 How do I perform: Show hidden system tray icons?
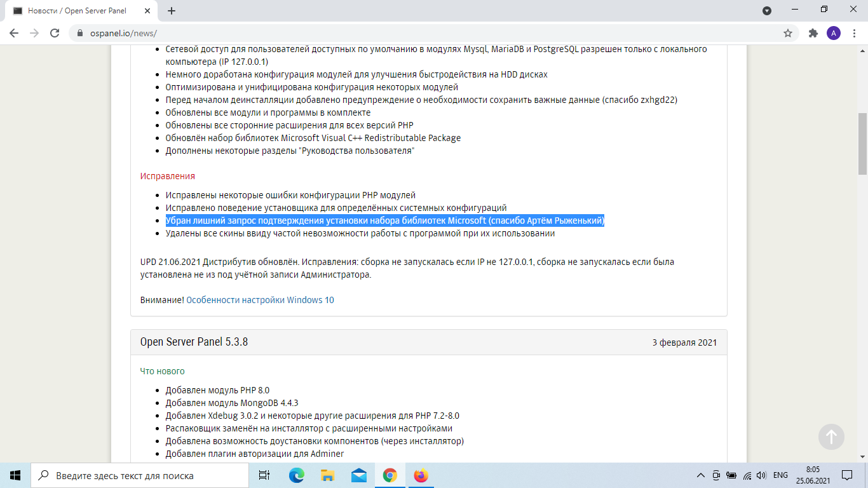point(701,475)
